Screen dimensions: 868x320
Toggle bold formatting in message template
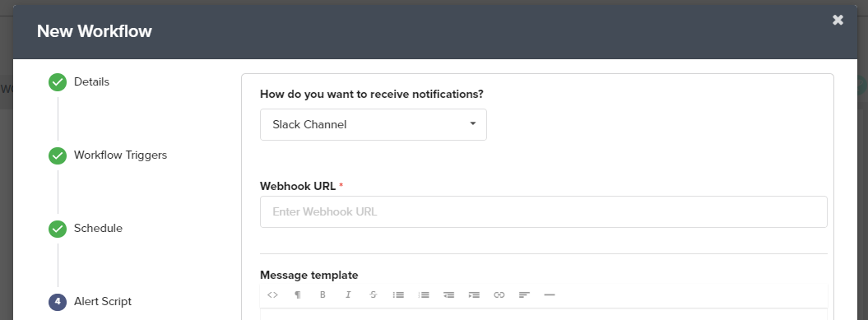point(323,294)
